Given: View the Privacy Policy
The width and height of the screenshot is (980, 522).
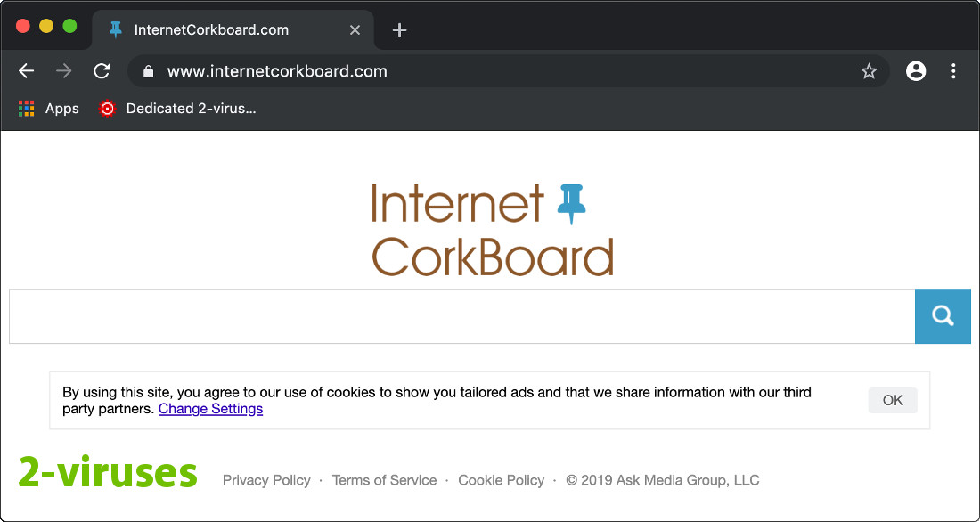Looking at the screenshot, I should click(266, 480).
